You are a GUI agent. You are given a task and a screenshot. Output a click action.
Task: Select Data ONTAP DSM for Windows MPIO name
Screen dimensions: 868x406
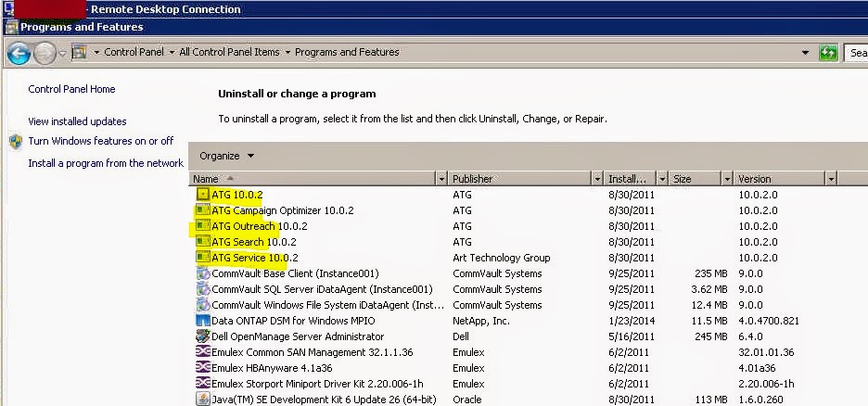[x=293, y=321]
